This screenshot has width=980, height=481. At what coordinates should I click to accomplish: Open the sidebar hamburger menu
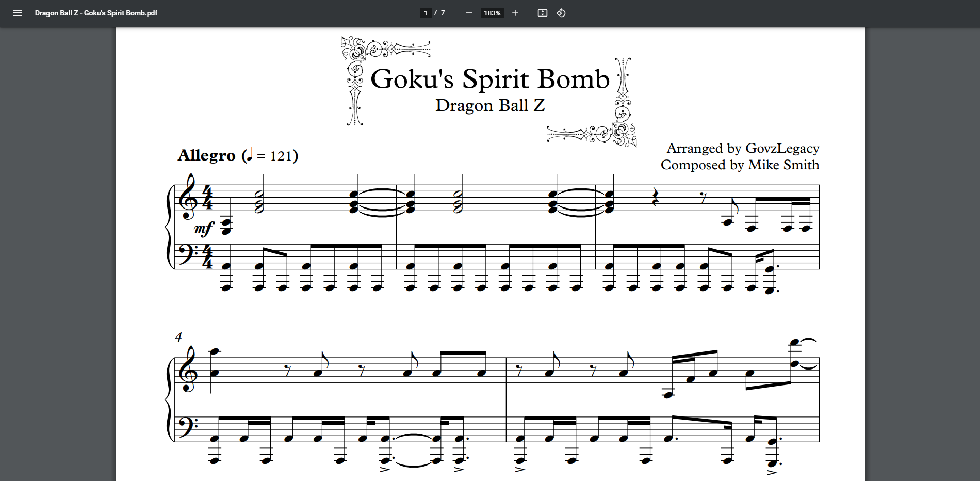(18, 13)
